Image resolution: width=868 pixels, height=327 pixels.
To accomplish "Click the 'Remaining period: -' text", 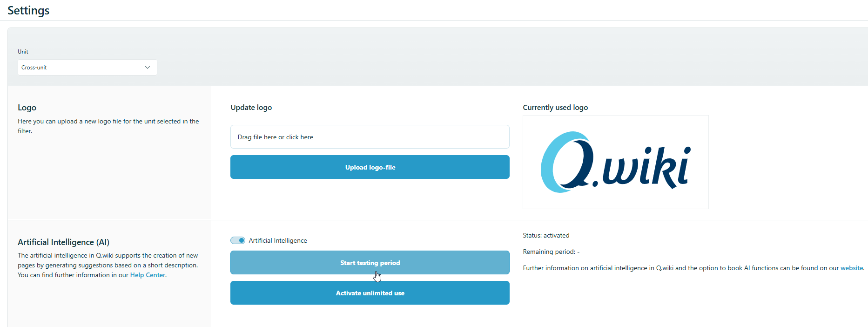I will [551, 252].
